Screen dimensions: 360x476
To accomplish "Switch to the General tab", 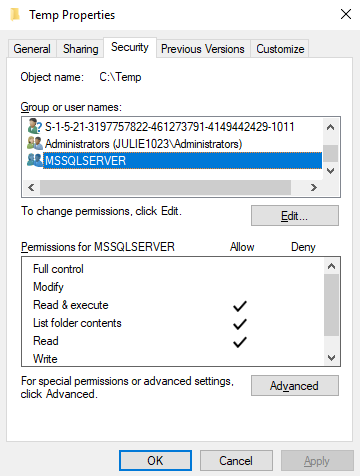I will [32, 49].
